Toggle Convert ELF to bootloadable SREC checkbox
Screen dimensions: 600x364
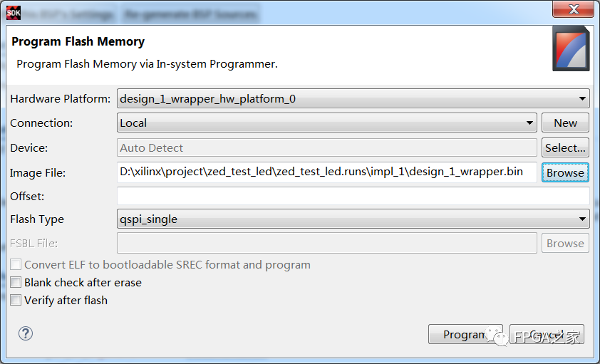coord(16,265)
